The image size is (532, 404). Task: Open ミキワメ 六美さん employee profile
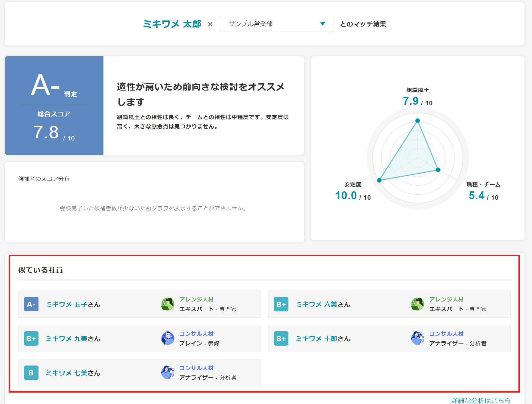tap(323, 304)
